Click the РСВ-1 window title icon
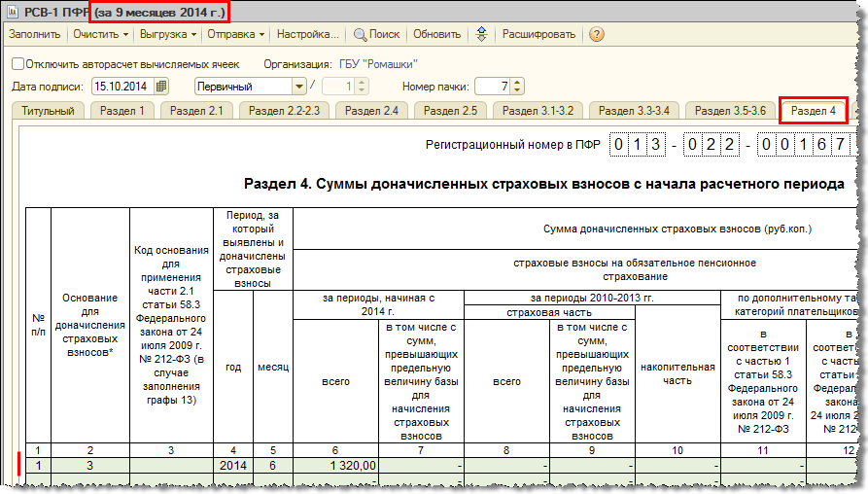 13,12
